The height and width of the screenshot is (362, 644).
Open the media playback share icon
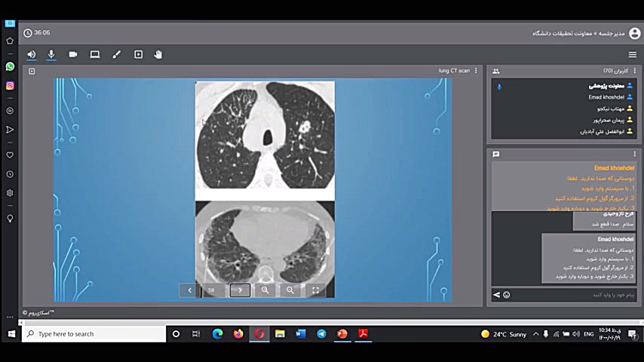(138, 54)
